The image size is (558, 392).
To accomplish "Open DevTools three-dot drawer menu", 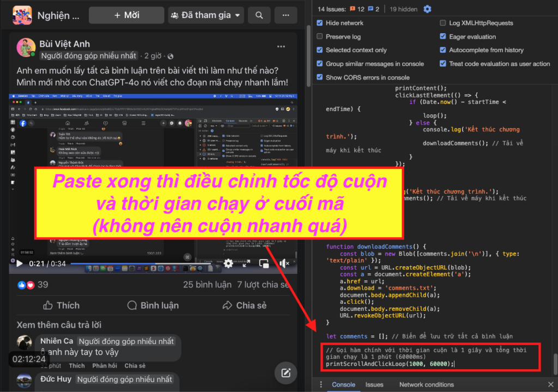I will 321,384.
